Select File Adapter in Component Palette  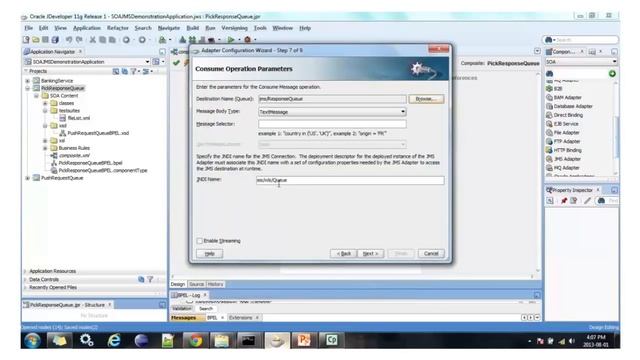(x=563, y=133)
